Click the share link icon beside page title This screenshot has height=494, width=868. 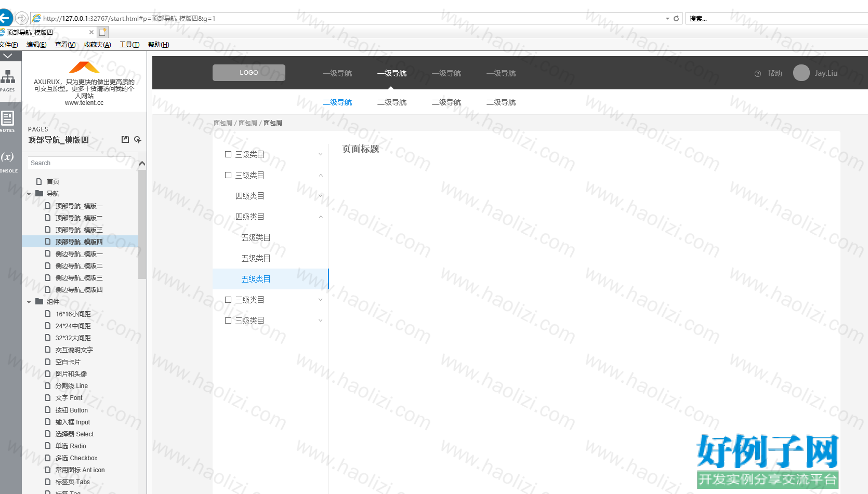point(138,140)
